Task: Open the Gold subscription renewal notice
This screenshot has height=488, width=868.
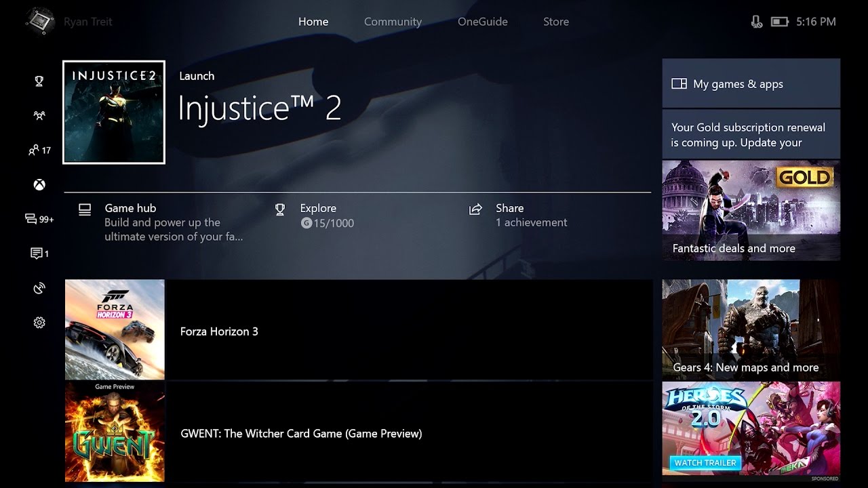Action: coord(751,135)
